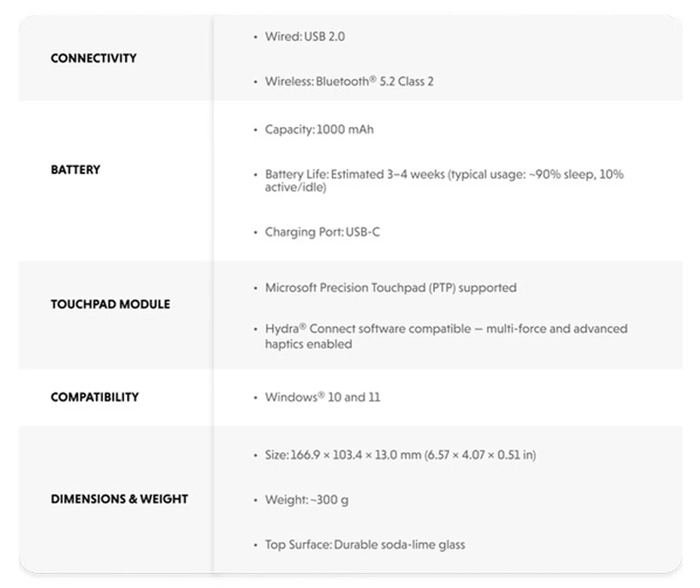The image size is (700, 588).
Task: Click the Size: 166.9 × 103.4 × 13.0 mm line
Action: pyautogui.click(x=400, y=455)
